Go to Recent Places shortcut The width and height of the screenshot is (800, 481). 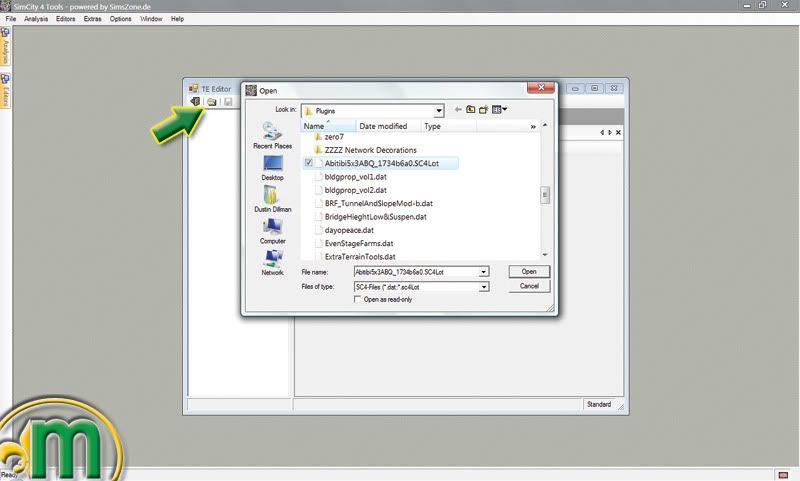[x=272, y=135]
